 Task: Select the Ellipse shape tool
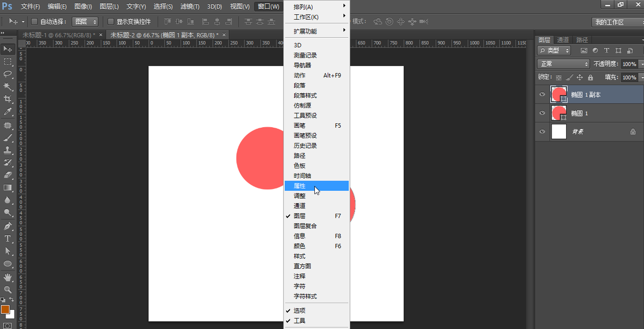(8, 263)
